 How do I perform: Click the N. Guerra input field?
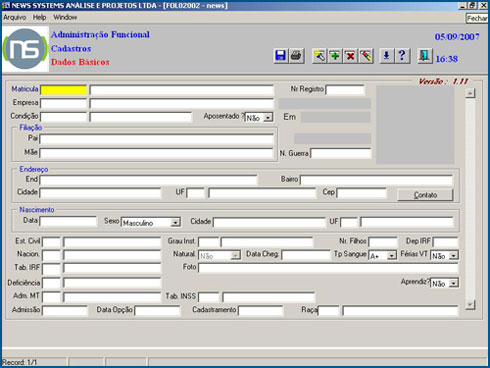[341, 153]
